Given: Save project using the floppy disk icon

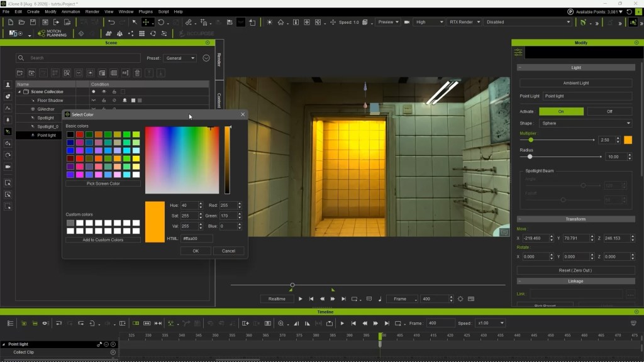Looking at the screenshot, I should pos(33,22).
